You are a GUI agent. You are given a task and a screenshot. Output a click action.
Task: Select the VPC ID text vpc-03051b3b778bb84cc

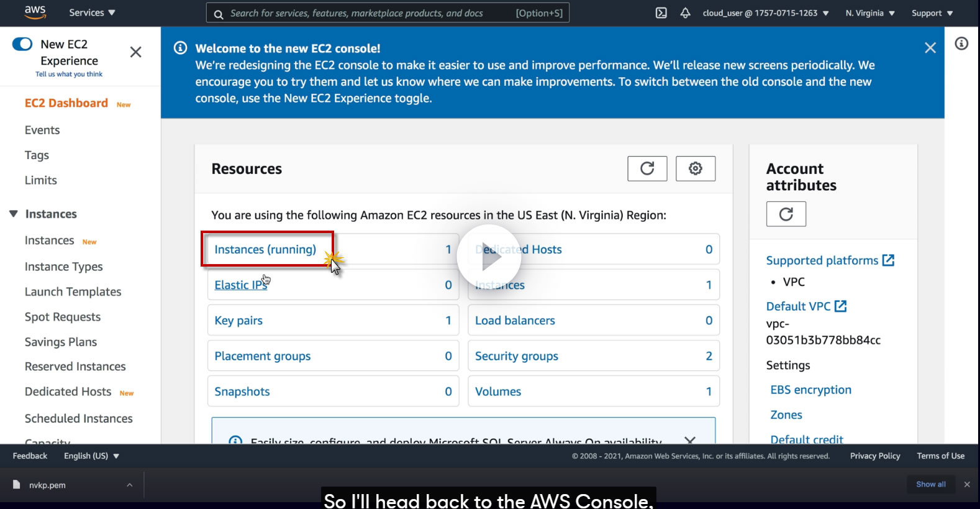pyautogui.click(x=823, y=332)
